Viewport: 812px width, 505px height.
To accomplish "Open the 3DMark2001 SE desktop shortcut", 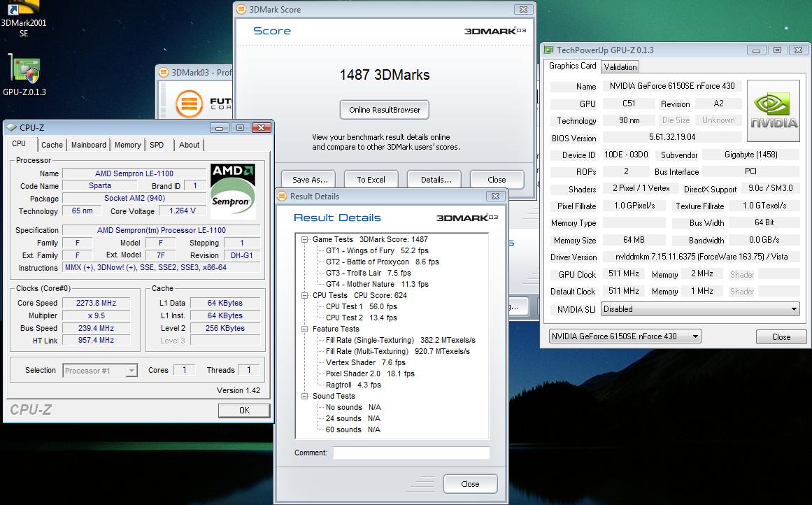I will click(x=24, y=19).
